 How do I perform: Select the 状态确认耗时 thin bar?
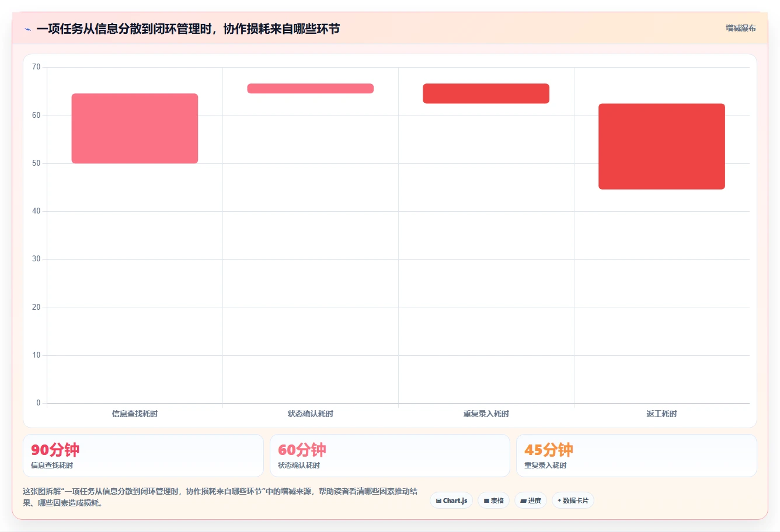pyautogui.click(x=311, y=89)
